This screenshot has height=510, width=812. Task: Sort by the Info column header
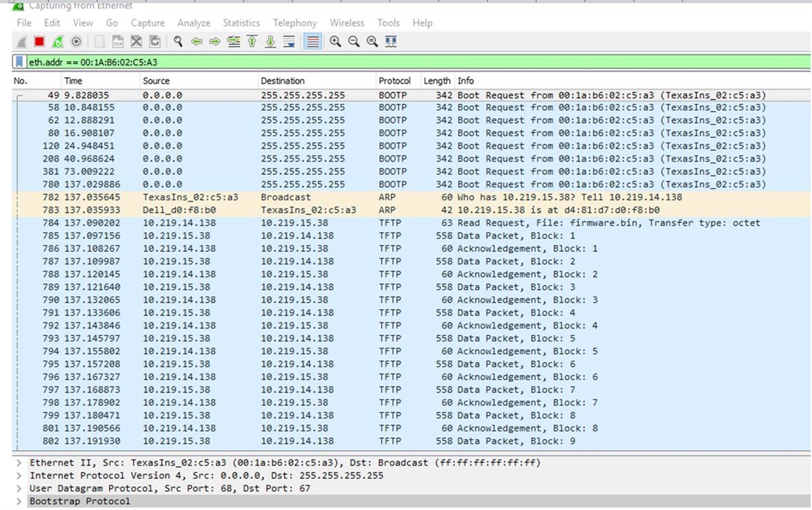click(632, 81)
